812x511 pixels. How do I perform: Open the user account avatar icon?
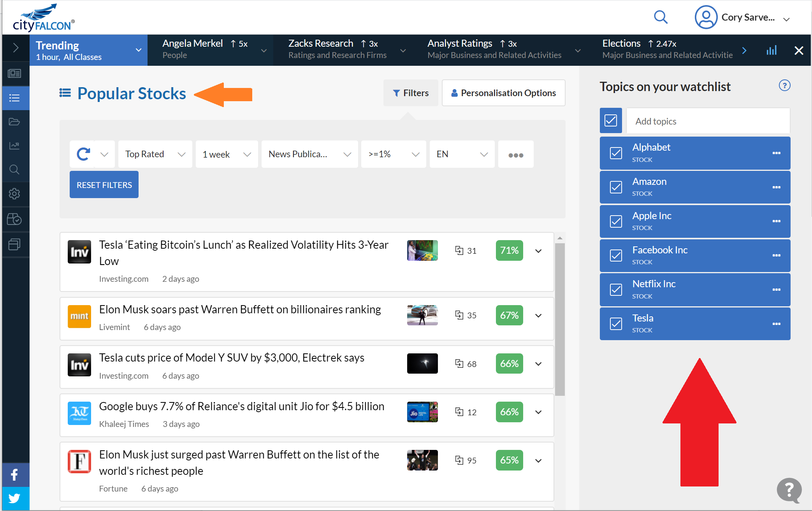click(706, 17)
